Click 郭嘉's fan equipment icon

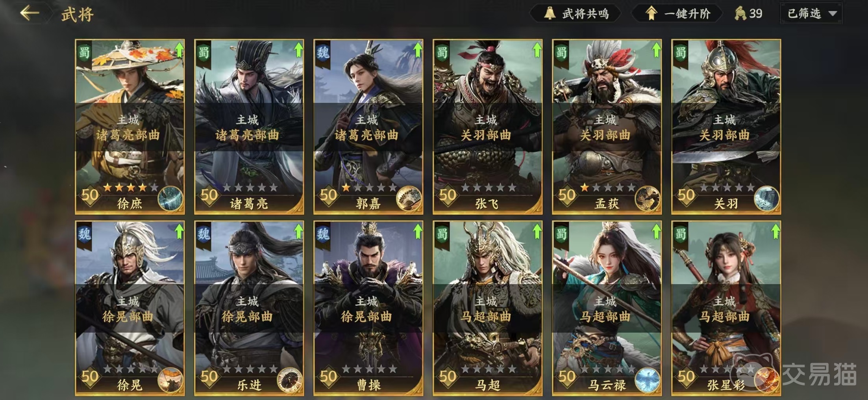click(409, 199)
